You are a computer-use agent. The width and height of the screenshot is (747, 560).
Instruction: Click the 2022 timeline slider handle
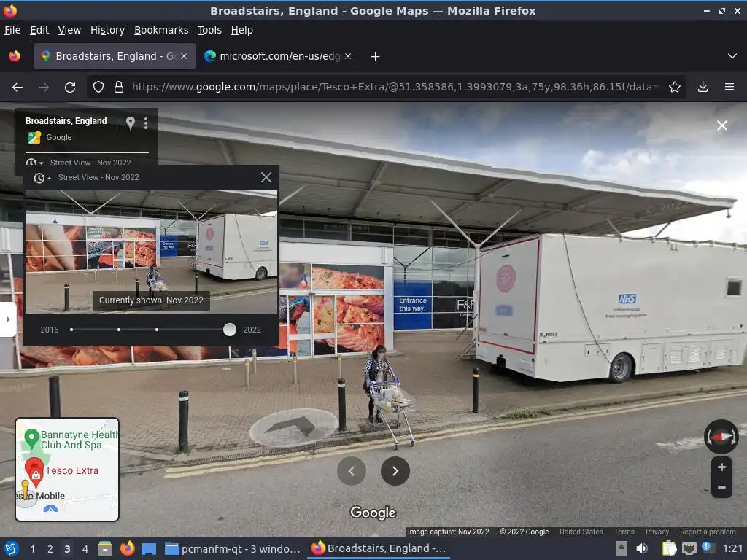coord(230,330)
